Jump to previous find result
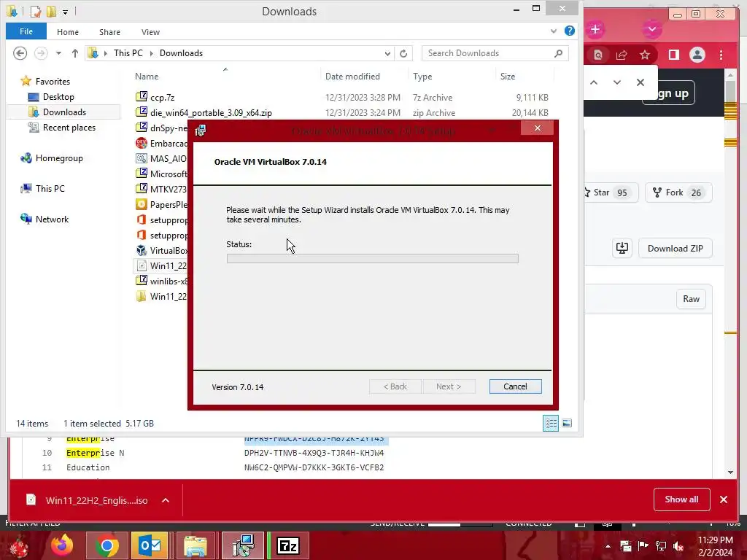Image resolution: width=747 pixels, height=560 pixels. pyautogui.click(x=594, y=82)
